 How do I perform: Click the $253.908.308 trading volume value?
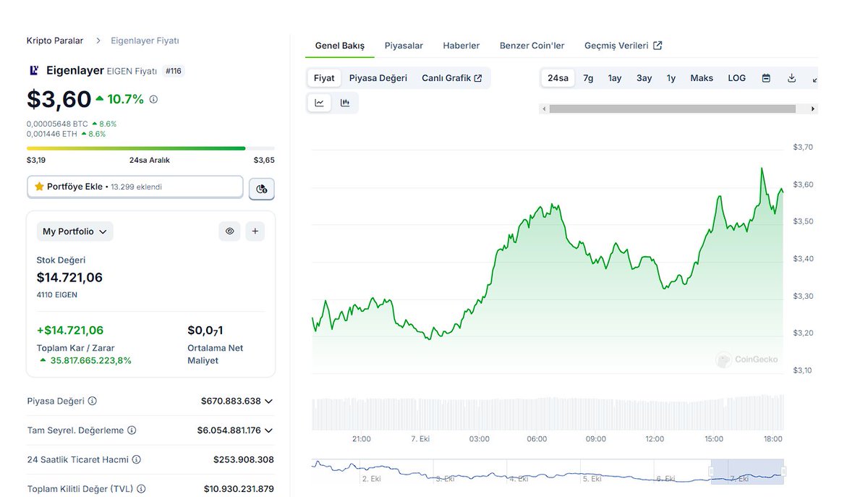click(x=244, y=459)
